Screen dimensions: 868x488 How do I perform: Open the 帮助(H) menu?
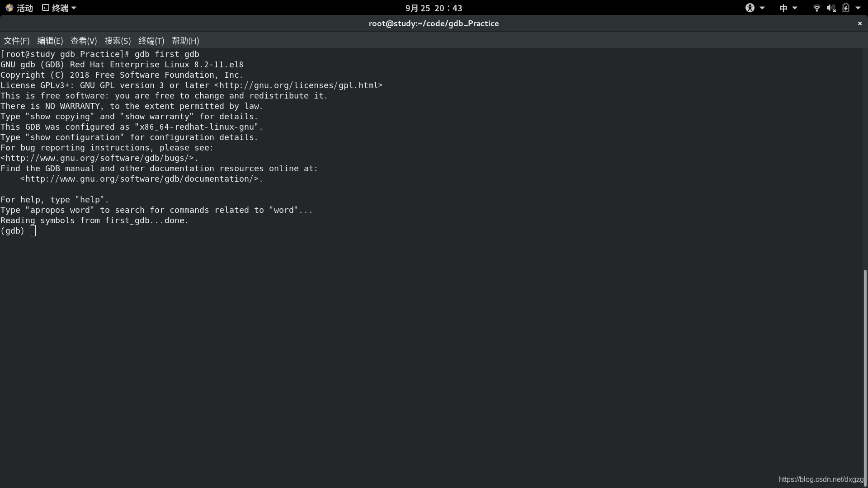tap(185, 41)
